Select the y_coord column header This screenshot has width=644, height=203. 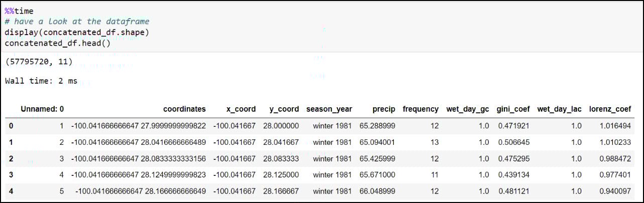pyautogui.click(x=281, y=109)
